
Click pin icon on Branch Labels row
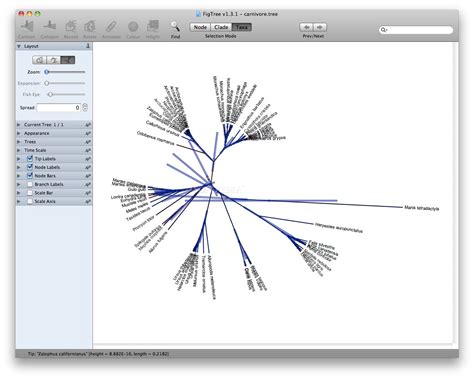[88, 184]
